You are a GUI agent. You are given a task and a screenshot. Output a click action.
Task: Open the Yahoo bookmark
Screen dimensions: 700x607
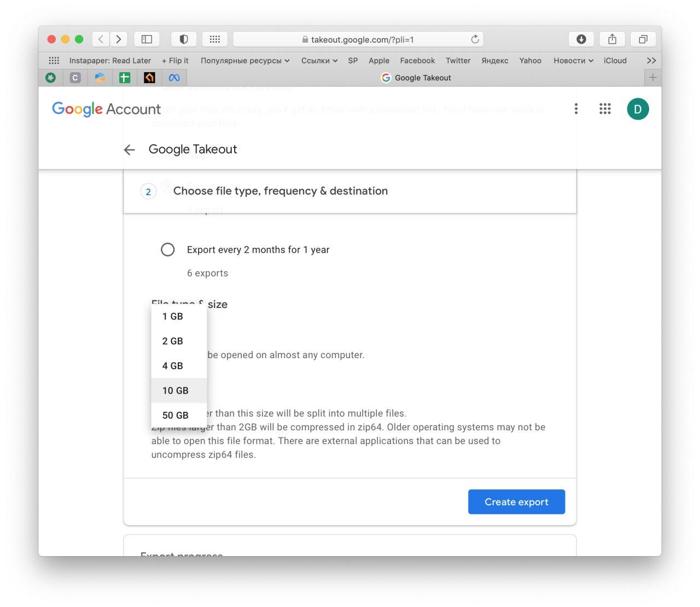[530, 61]
